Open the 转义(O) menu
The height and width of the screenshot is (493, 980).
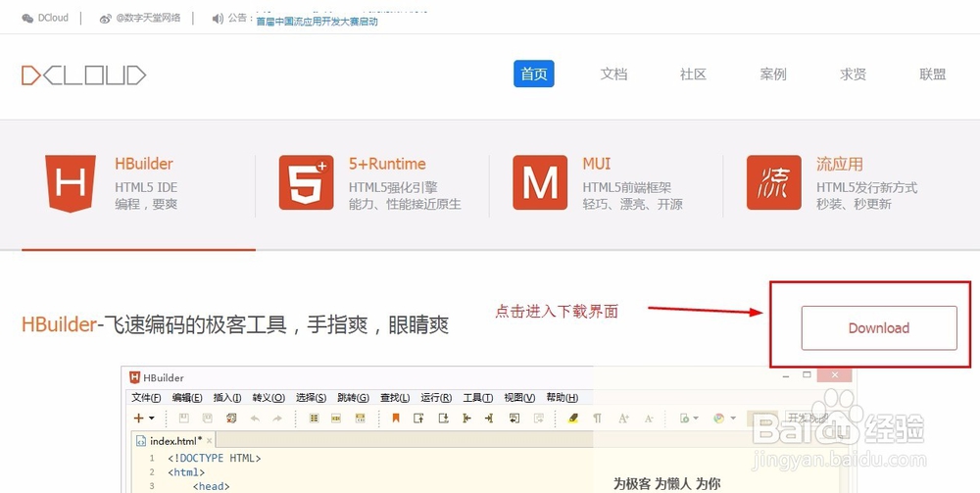pyautogui.click(x=269, y=397)
